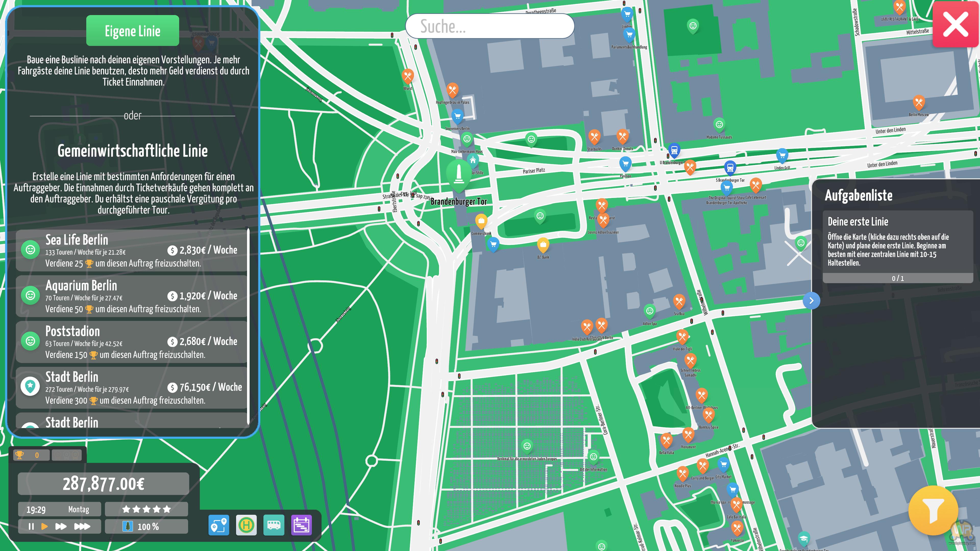This screenshot has height=551, width=980.
Task: Click the Starbucks restaurant marker
Action: click(x=594, y=136)
